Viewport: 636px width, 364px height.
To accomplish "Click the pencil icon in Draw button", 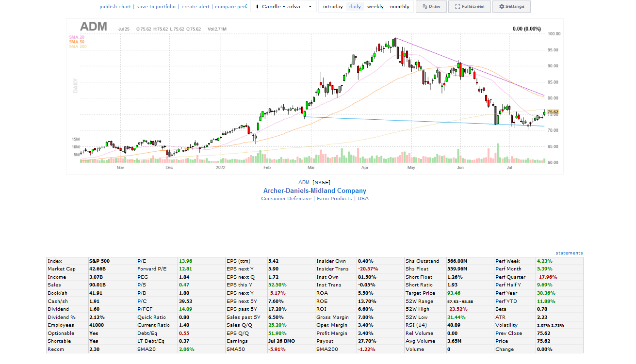I will click(424, 6).
